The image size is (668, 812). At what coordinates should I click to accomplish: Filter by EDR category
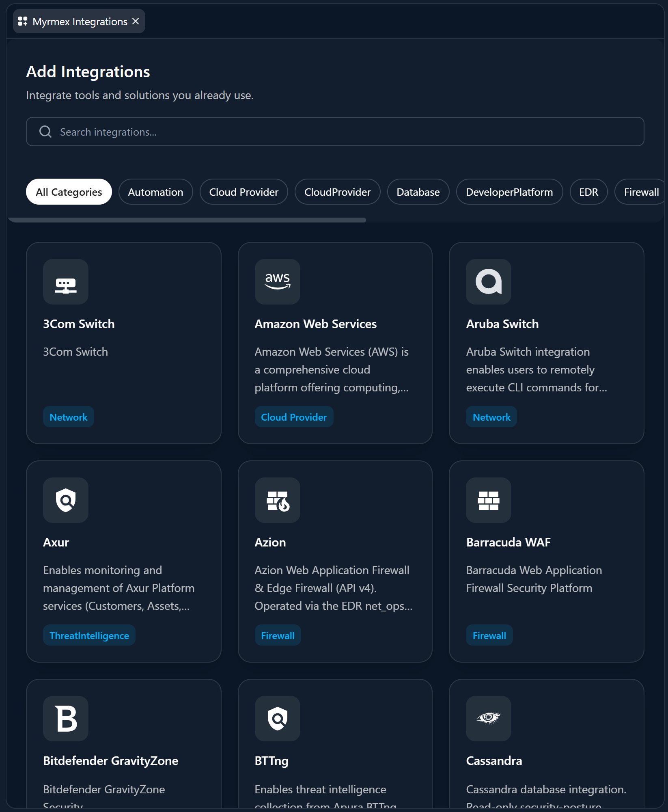[x=589, y=192]
